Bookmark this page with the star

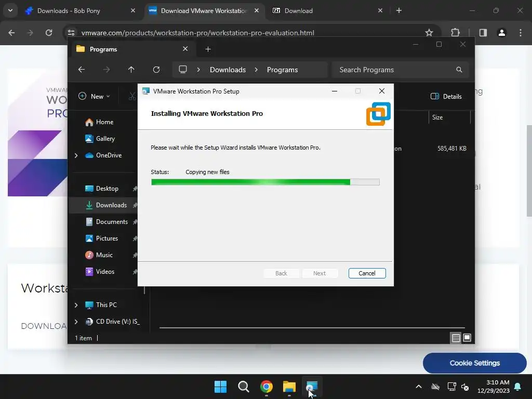click(x=429, y=33)
